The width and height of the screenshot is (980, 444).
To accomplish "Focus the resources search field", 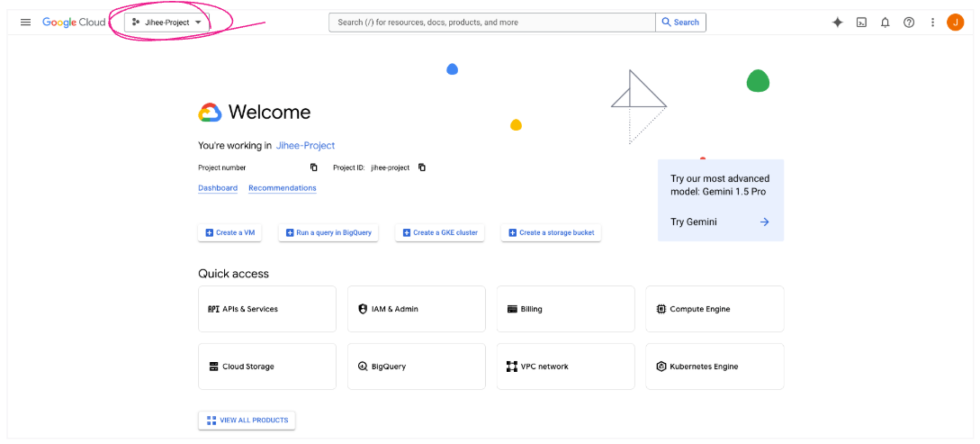I will coord(492,23).
